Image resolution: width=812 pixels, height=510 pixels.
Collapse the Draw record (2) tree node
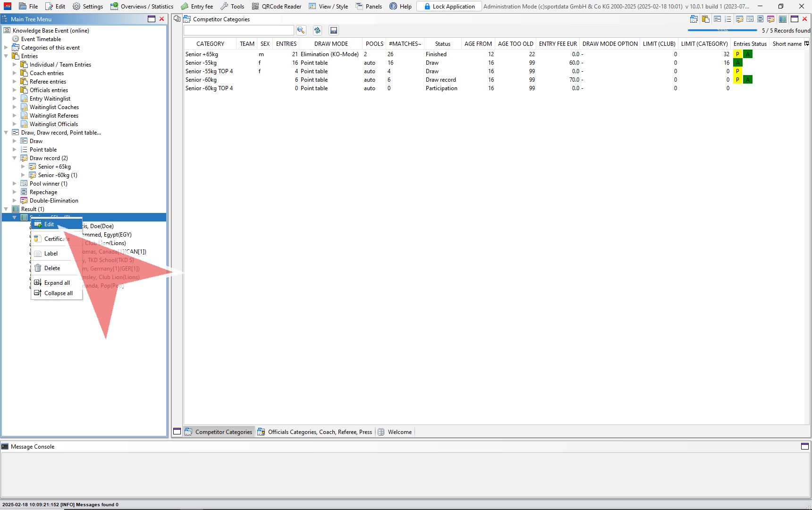tap(15, 158)
